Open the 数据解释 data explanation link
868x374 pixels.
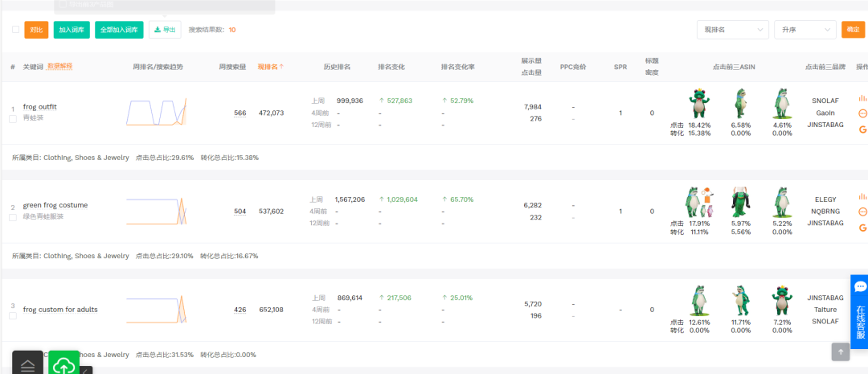click(x=60, y=66)
